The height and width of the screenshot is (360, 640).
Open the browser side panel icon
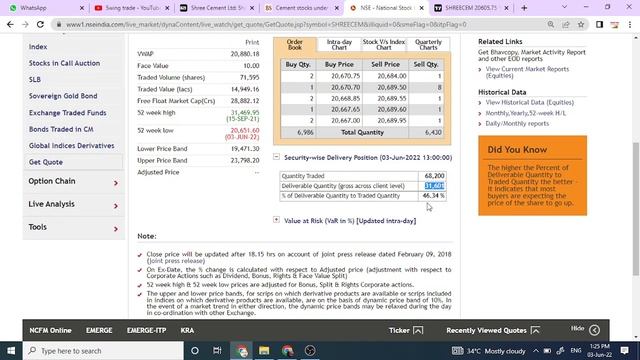599,24
